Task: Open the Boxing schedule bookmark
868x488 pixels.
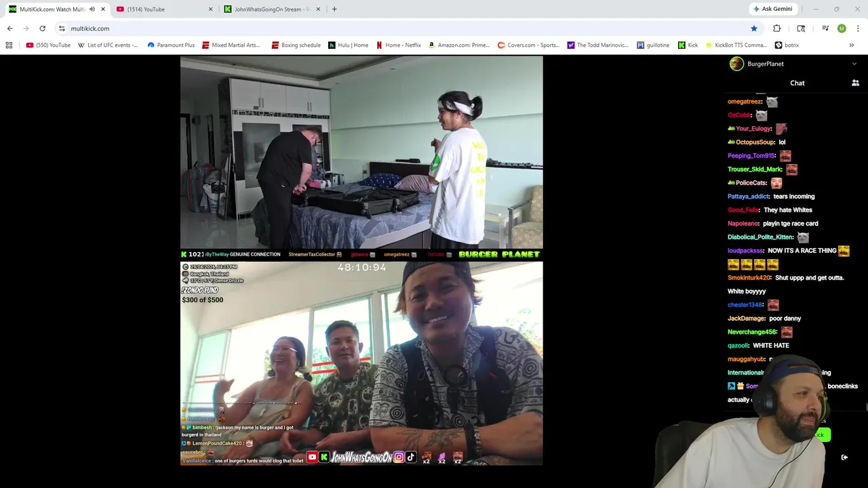Action: (296, 45)
